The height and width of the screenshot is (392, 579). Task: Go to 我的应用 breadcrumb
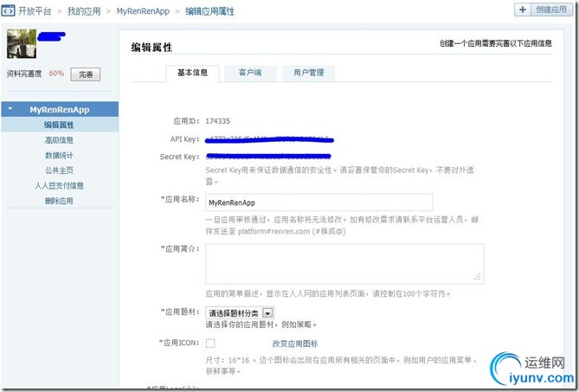coord(84,11)
